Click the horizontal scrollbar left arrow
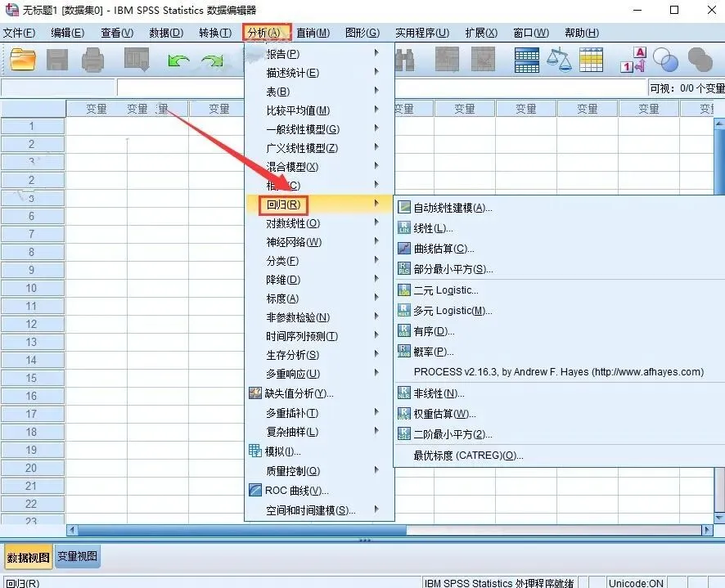725x588 pixels. click(72, 530)
